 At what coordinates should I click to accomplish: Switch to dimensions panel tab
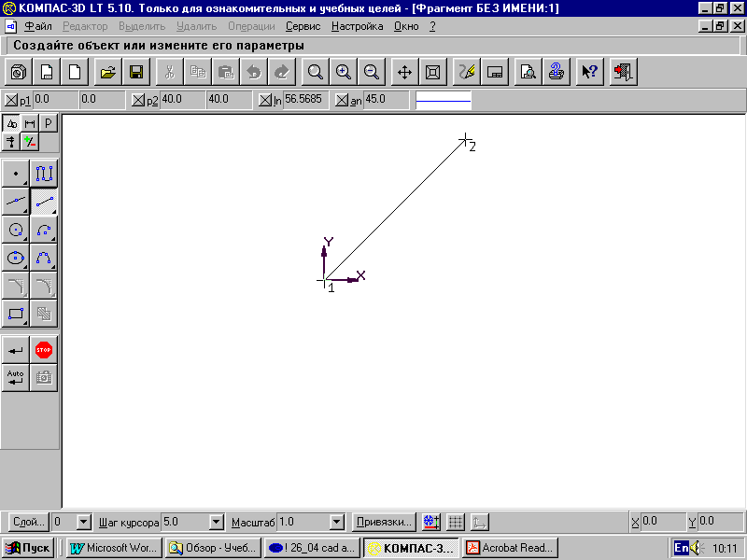pos(30,123)
